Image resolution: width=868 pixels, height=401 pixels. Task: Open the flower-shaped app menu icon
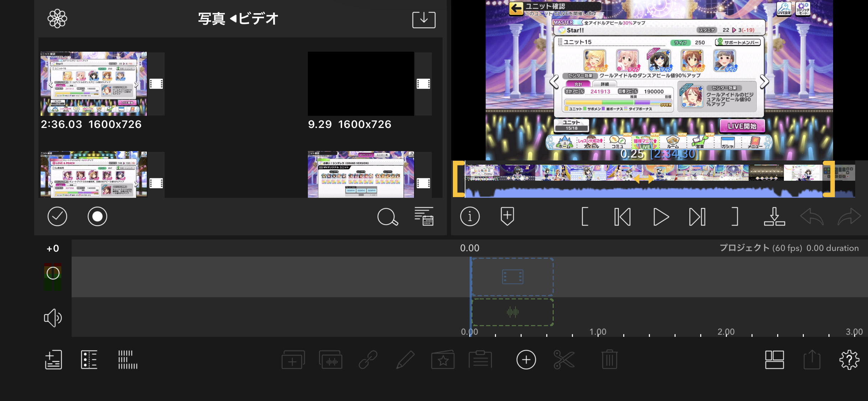tap(57, 19)
